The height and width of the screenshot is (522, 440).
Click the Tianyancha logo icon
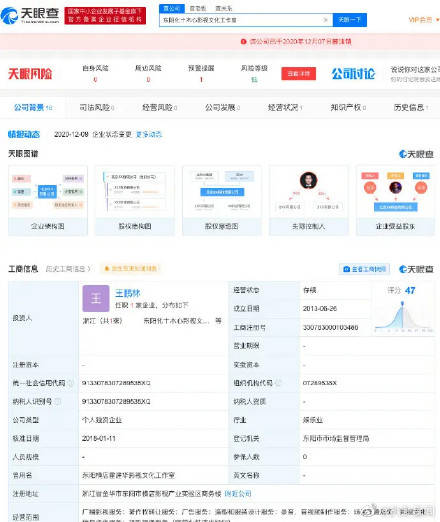9,16
